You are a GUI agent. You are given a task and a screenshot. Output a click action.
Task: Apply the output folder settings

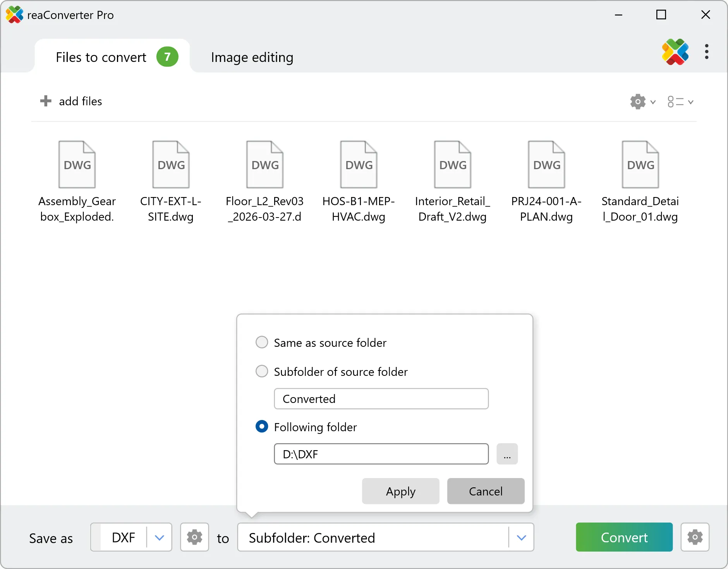(x=400, y=491)
